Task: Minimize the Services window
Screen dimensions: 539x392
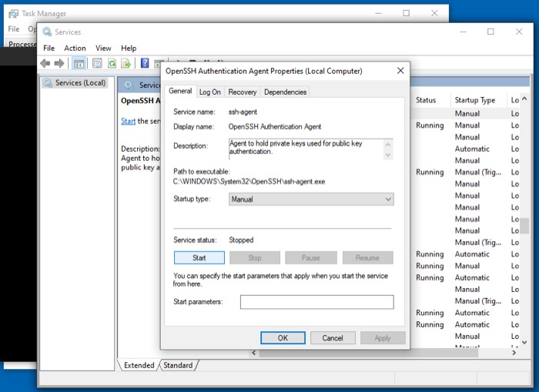Action: pyautogui.click(x=463, y=32)
